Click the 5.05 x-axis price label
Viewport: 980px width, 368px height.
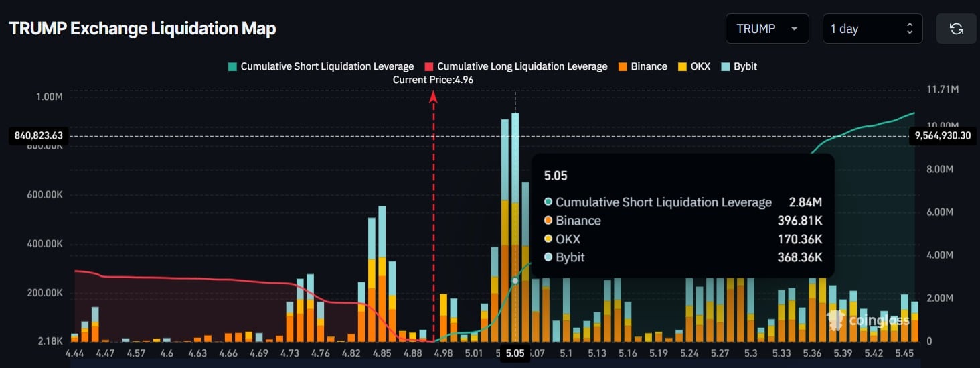pyautogui.click(x=515, y=353)
